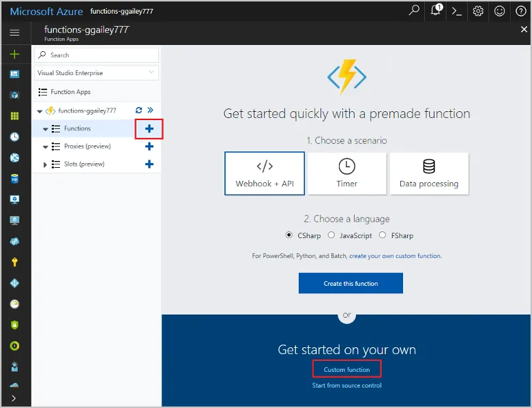Choose the Webhook + API scenario
This screenshot has width=532, height=408.
[265, 173]
